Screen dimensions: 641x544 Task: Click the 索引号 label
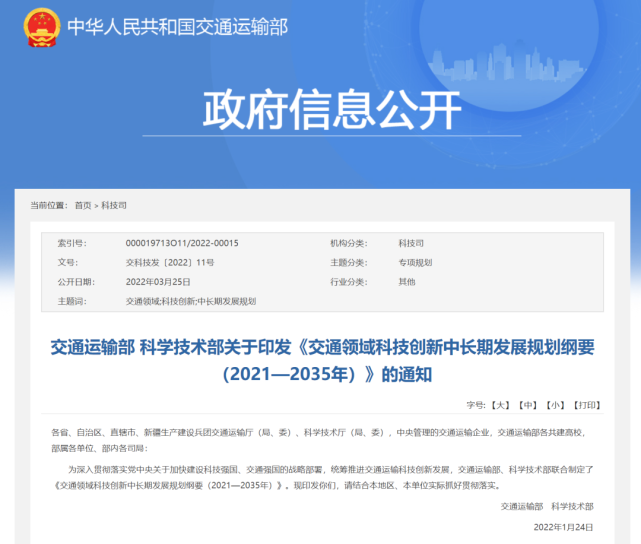point(72,243)
